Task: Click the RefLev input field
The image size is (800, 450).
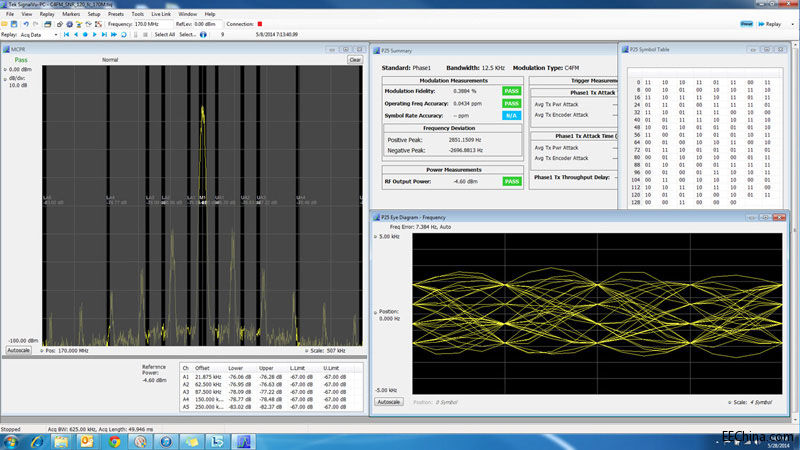Action: click(x=207, y=24)
